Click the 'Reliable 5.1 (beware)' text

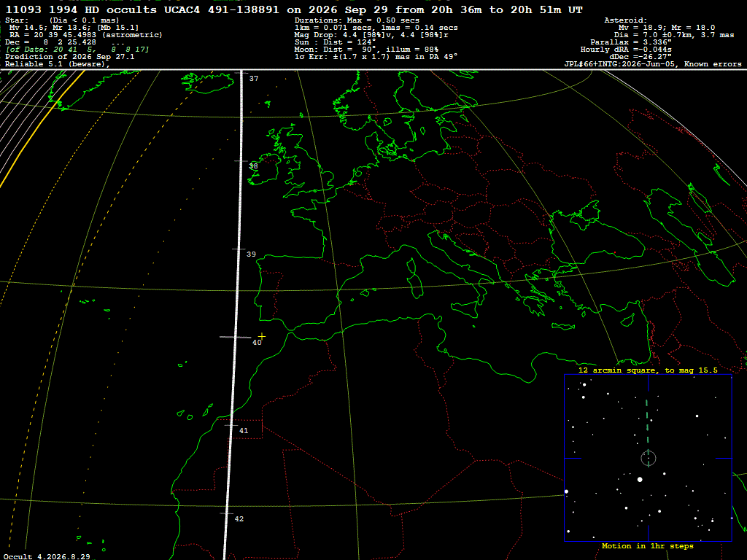pyautogui.click(x=57, y=64)
